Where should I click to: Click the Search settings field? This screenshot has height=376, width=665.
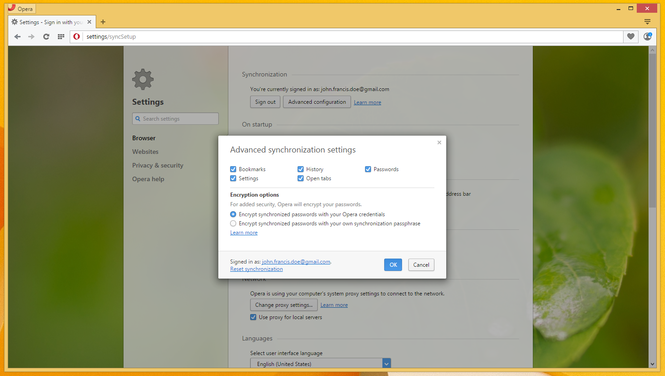coord(175,119)
